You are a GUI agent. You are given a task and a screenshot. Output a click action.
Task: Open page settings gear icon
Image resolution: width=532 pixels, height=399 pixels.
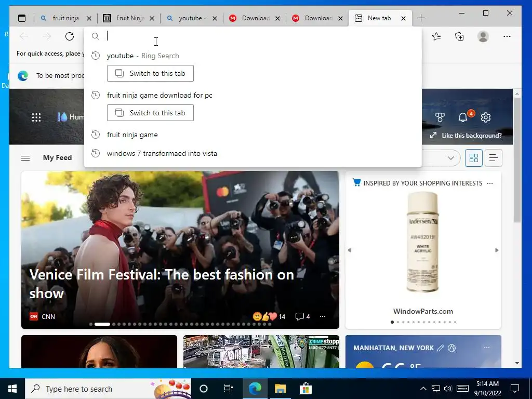pyautogui.click(x=486, y=117)
